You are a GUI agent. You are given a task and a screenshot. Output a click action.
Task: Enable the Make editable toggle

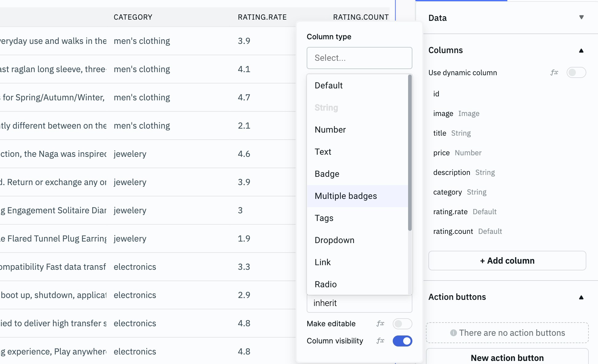coord(402,323)
